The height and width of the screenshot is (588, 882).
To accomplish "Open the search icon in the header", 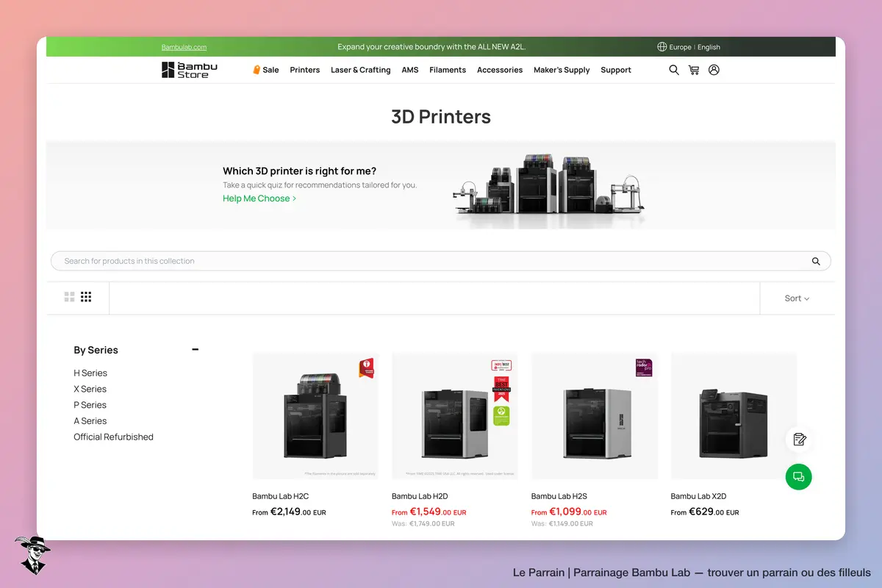I will pyautogui.click(x=673, y=70).
